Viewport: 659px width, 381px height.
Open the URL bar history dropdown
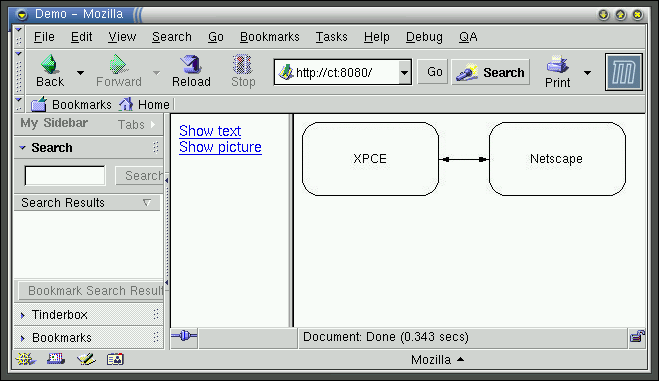pos(404,72)
